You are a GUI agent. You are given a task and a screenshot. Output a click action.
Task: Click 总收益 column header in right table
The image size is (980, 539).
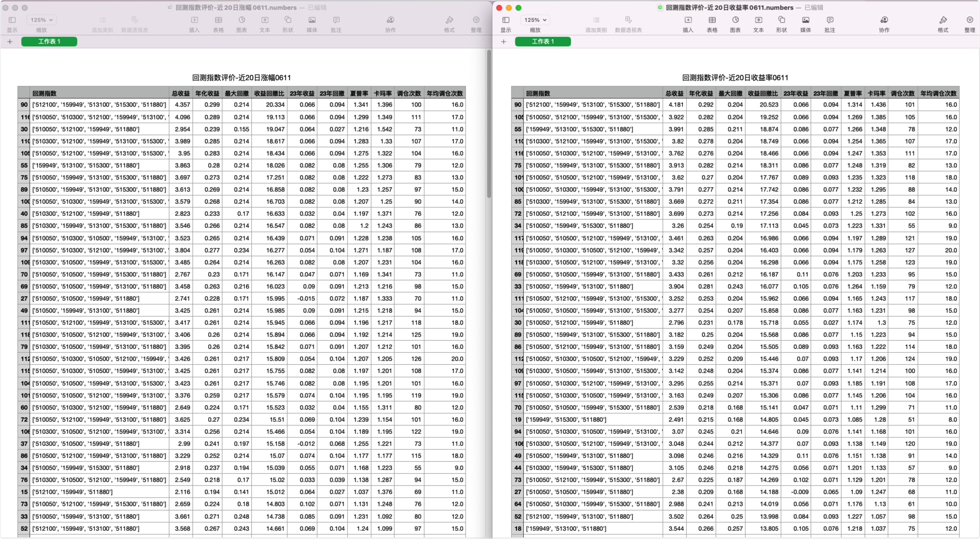[674, 93]
